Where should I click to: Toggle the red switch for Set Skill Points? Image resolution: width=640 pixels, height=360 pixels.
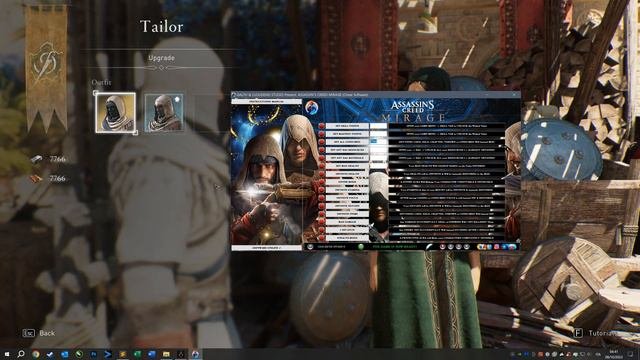tap(322, 126)
